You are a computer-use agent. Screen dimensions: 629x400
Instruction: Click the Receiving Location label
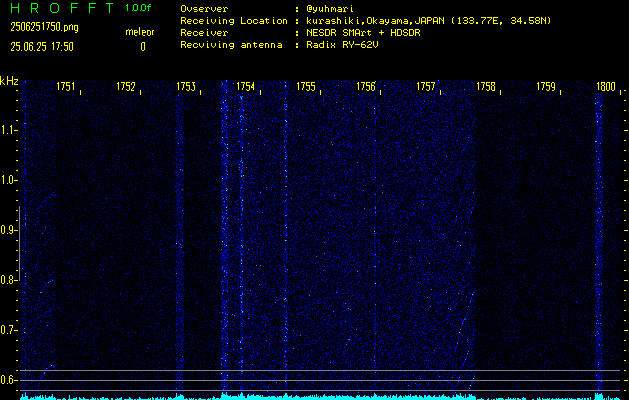click(x=234, y=21)
